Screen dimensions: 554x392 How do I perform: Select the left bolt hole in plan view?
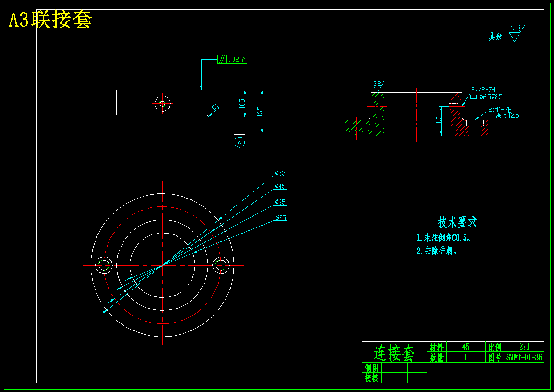pos(104,265)
